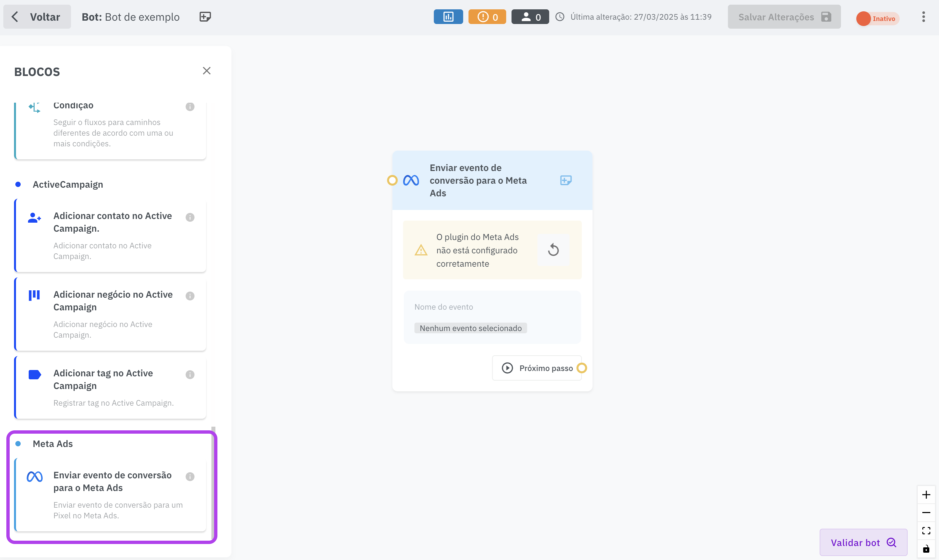This screenshot has width=939, height=560.
Task: Go back with the Voltar button
Action: pos(37,17)
